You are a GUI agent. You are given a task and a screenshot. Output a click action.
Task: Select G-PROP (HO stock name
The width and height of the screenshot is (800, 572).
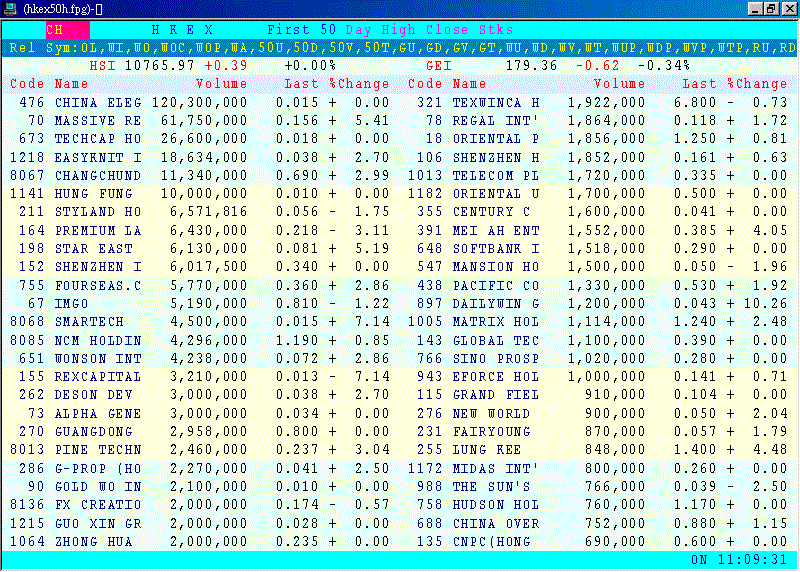[x=98, y=468]
